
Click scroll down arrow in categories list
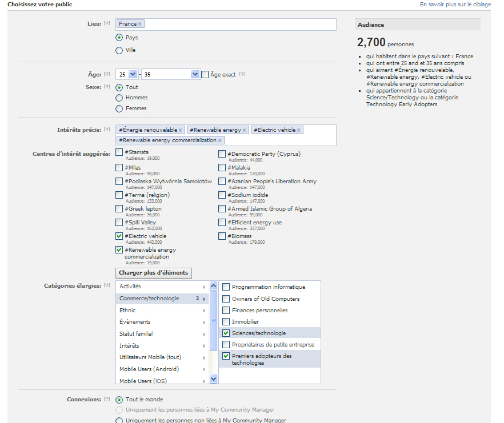[x=214, y=379]
